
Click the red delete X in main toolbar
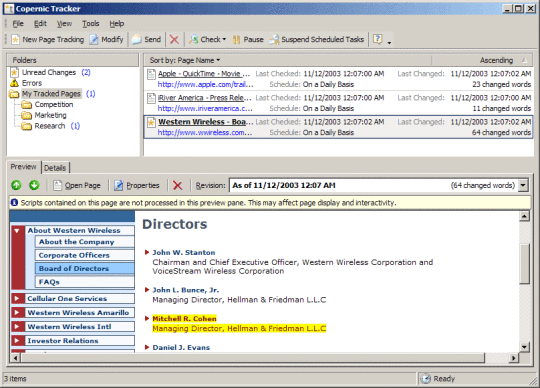pyautogui.click(x=174, y=40)
